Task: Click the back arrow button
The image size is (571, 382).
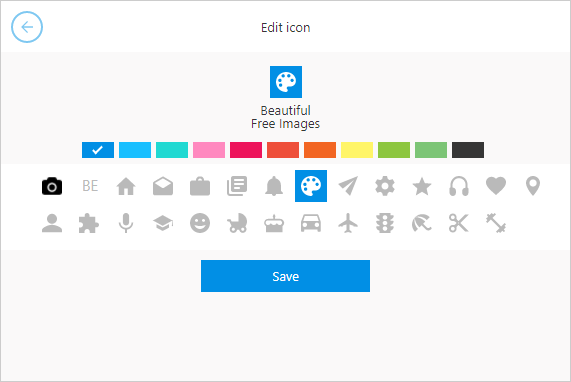Action: click(x=27, y=27)
